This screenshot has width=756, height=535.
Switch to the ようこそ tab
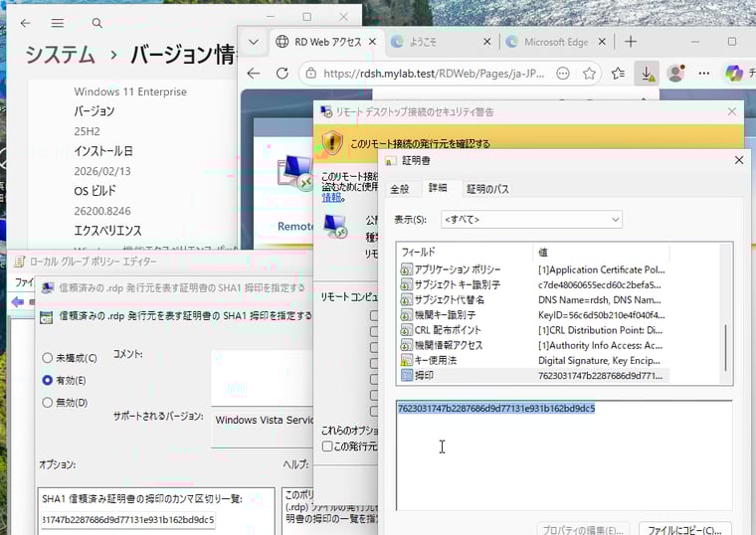pyautogui.click(x=423, y=42)
